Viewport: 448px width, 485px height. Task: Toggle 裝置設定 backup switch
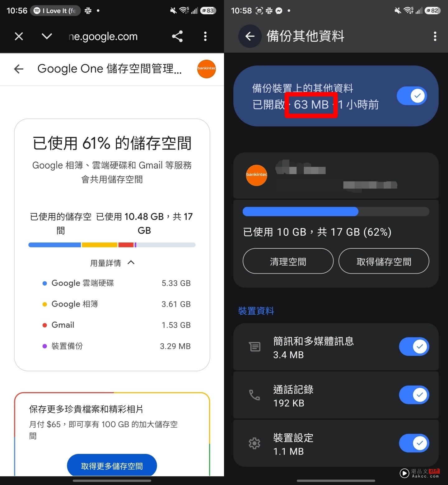[414, 443]
